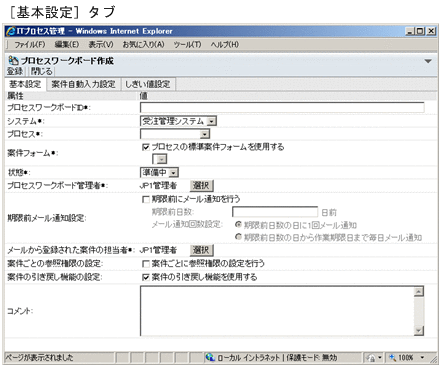Screen dimensions: 443x369
Task: Open the 編集(E) menu
Action: [67, 44]
